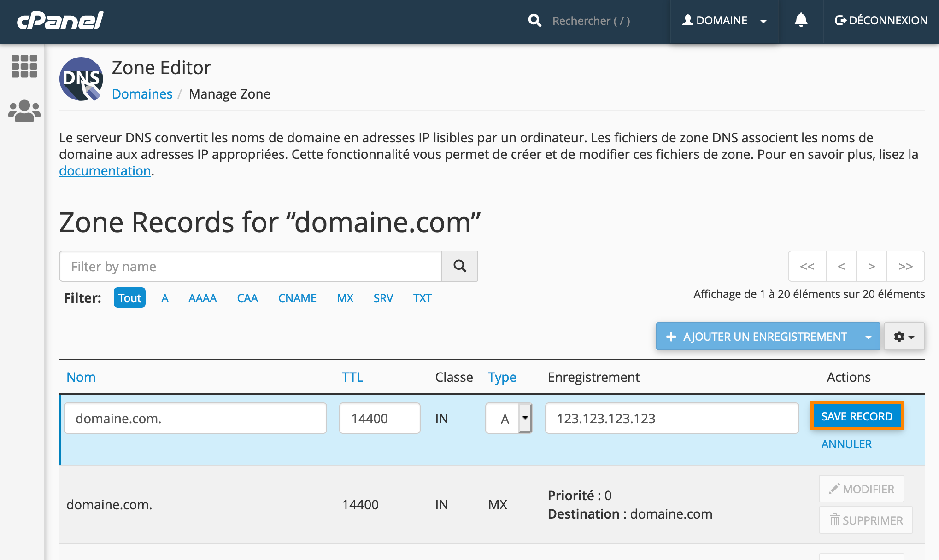Viewport: 939px width, 560px height.
Task: Click MODIFIER for the MX record
Action: point(862,489)
